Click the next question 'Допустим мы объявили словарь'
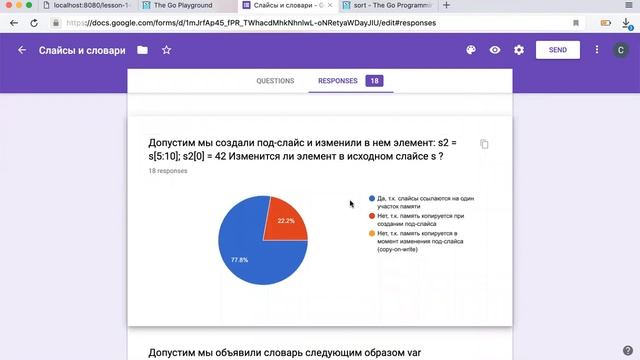This screenshot has width=640, height=360. tap(284, 353)
